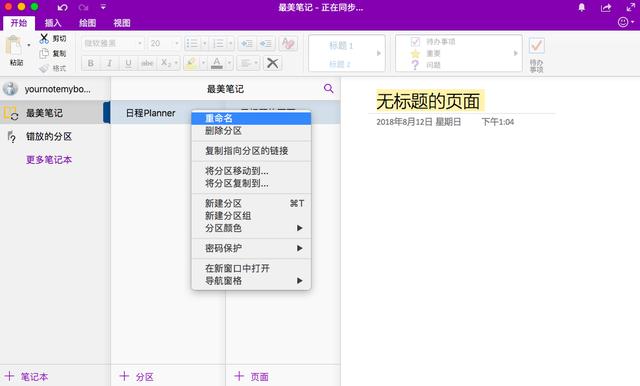
Task: Toggle italic formatting button
Action: (x=109, y=63)
